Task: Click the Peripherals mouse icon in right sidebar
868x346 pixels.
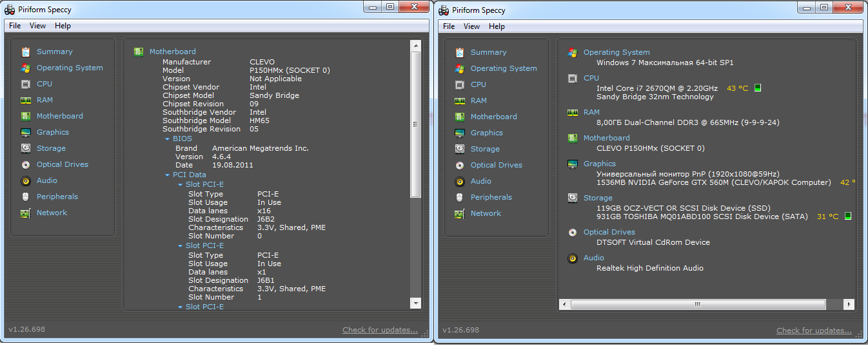Action: (460, 197)
